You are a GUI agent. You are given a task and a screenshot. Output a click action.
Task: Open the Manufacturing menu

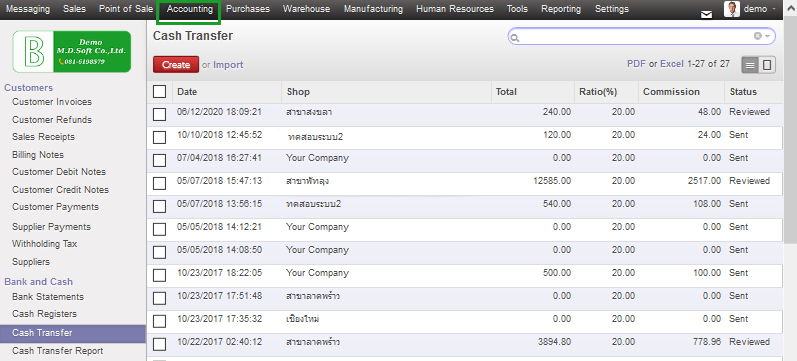373,9
